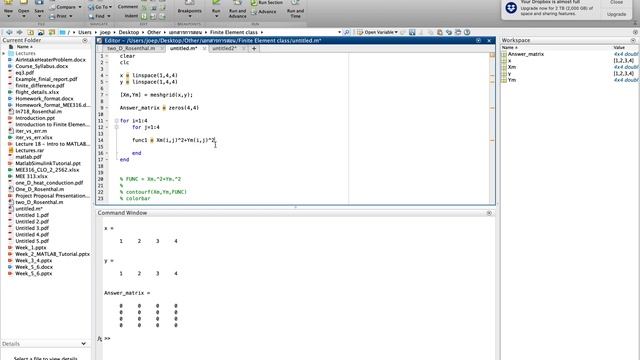This screenshot has height=360, width=640.
Task: Click the Run Section icon
Action: point(254,3)
